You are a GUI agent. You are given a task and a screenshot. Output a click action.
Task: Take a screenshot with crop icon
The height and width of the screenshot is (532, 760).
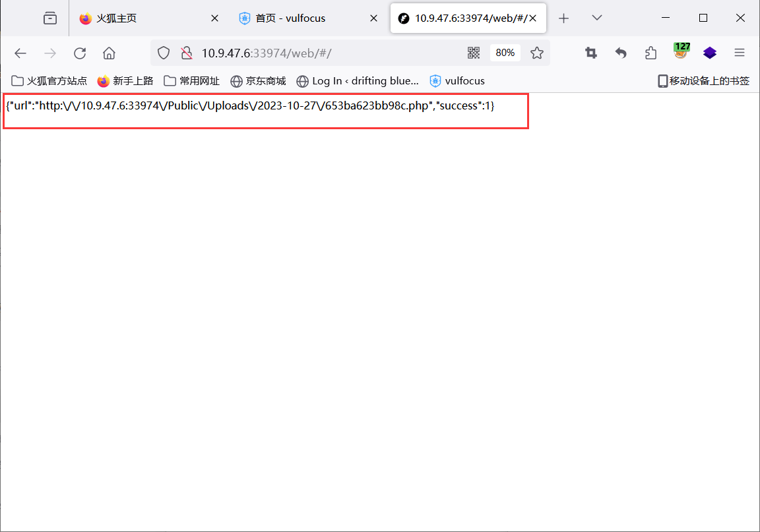point(591,53)
